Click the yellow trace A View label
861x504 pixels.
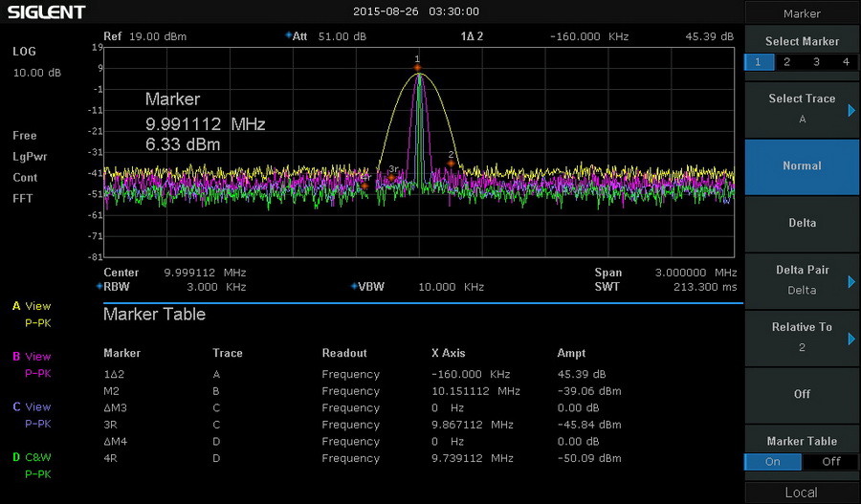pos(32,307)
